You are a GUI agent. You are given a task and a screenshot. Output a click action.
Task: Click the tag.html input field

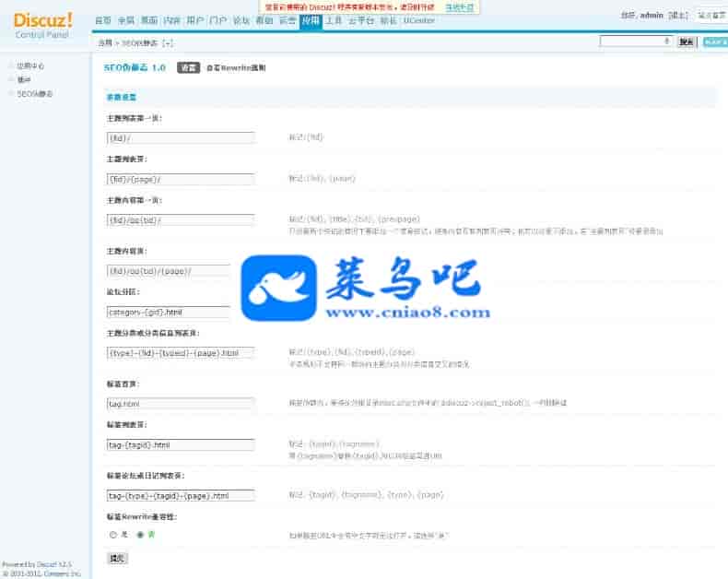pyautogui.click(x=181, y=403)
